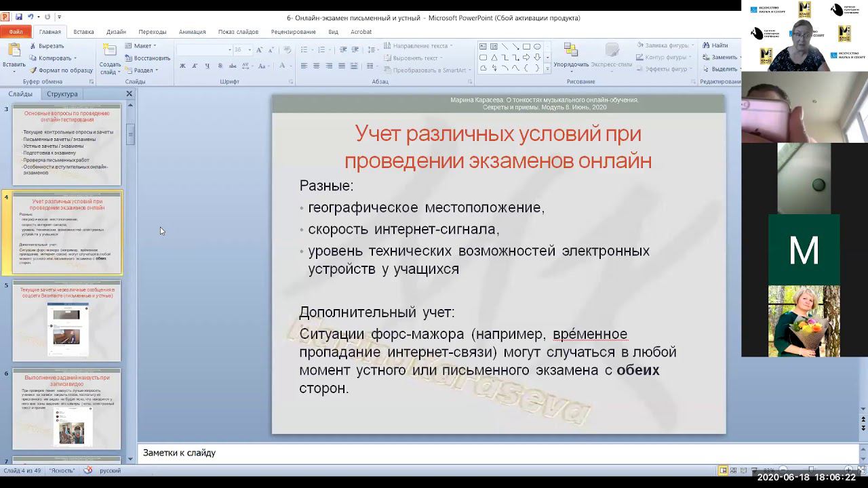
Task: Click the slide notes field
Action: pyautogui.click(x=498, y=453)
